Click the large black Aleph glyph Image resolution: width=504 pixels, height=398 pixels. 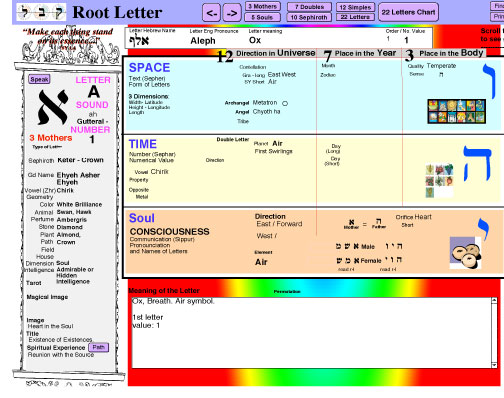53,107
